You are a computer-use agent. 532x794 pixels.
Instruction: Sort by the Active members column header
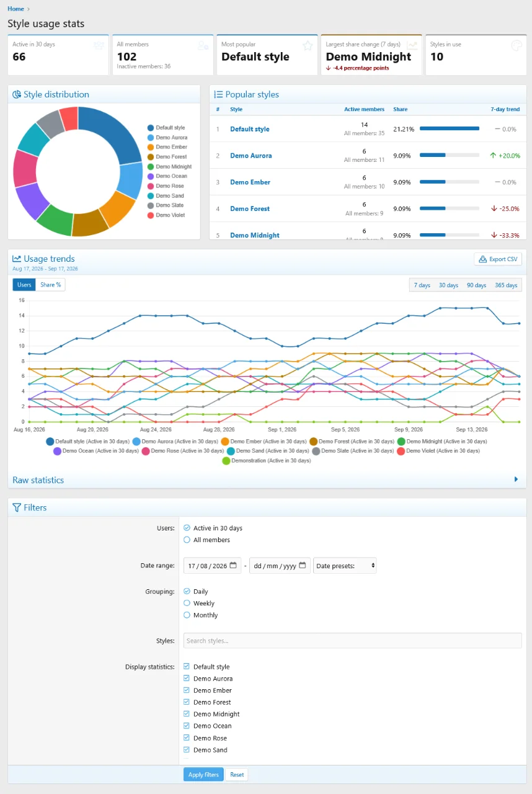click(x=365, y=109)
